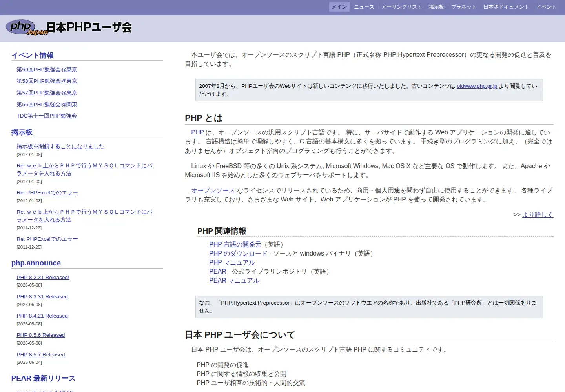Click the PEAR 最新リリース heading
Image resolution: width=565 pixels, height=392 pixels.
43,378
